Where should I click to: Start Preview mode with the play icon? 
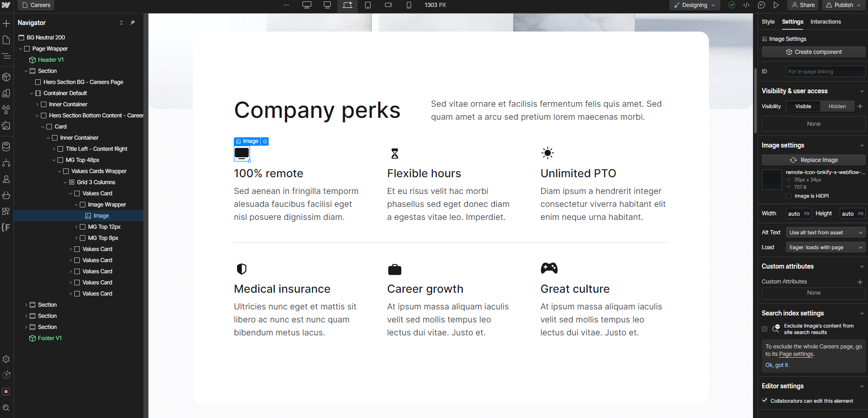(x=776, y=5)
